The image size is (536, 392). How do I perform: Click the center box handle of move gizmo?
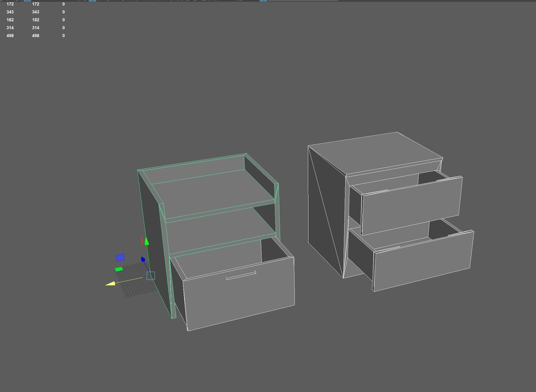tap(151, 276)
